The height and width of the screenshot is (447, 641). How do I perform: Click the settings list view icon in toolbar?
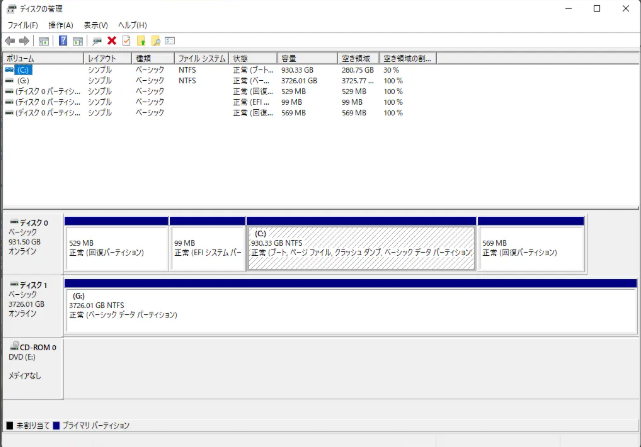[x=170, y=40]
